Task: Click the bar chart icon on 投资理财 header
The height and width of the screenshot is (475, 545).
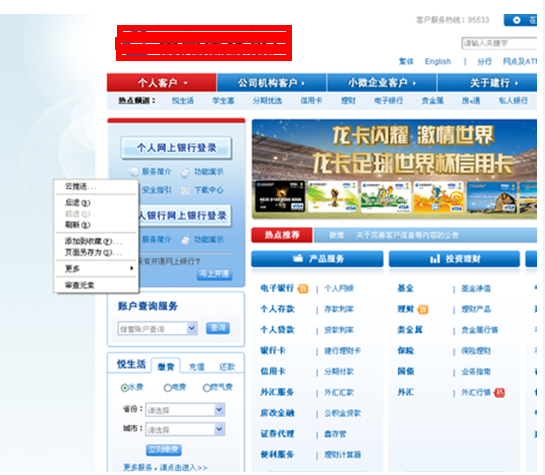Action: tap(435, 259)
